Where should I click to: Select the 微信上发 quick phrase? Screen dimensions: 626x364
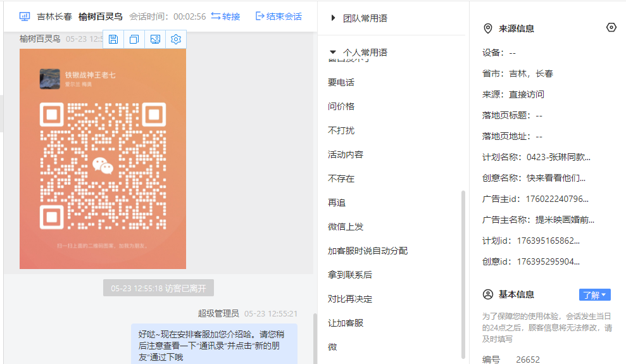tap(346, 227)
